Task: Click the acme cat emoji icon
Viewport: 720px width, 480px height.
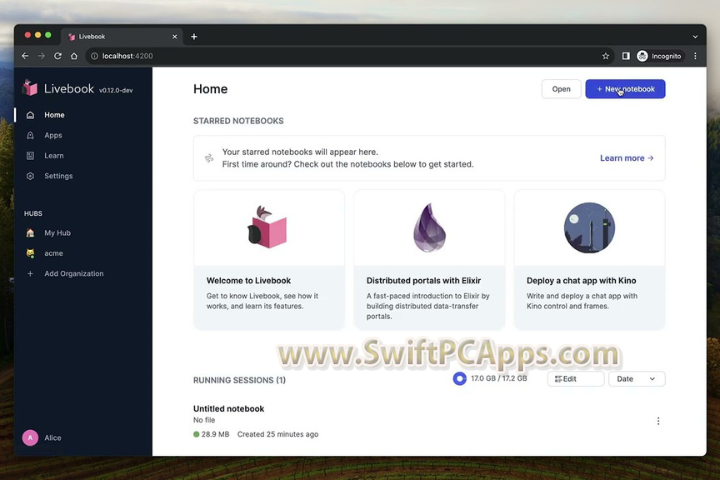Action: (x=30, y=253)
